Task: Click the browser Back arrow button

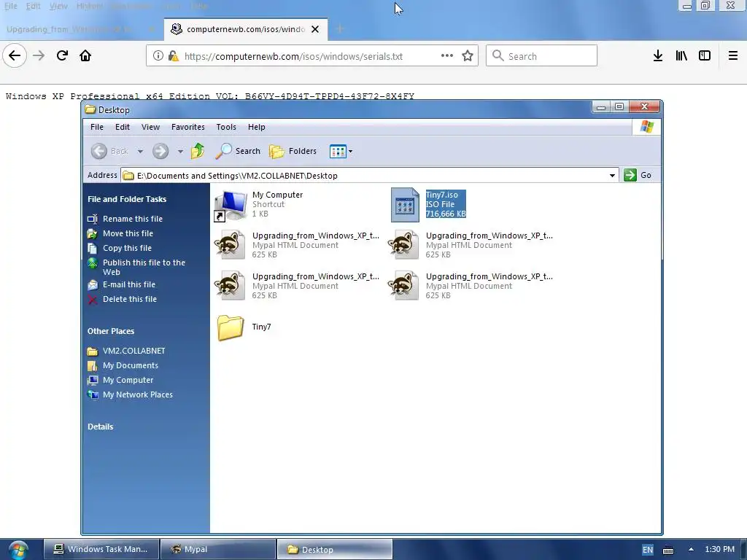Action: point(15,55)
